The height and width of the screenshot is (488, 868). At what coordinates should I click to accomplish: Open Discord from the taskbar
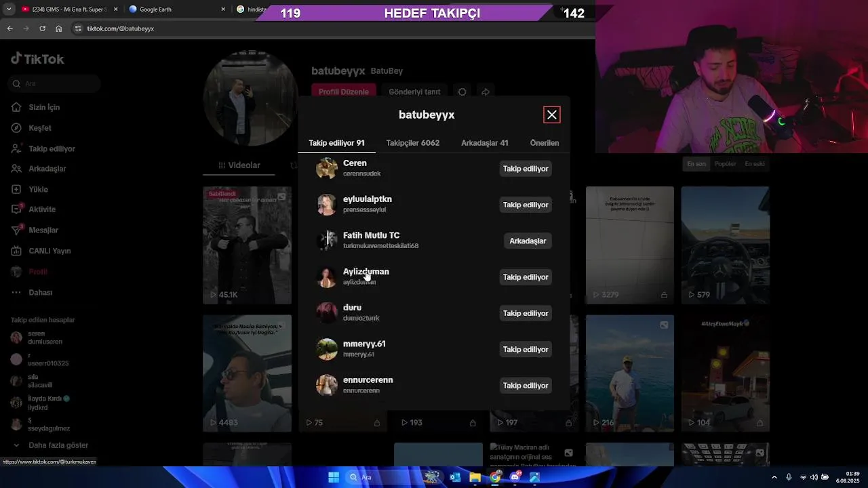[x=515, y=477]
